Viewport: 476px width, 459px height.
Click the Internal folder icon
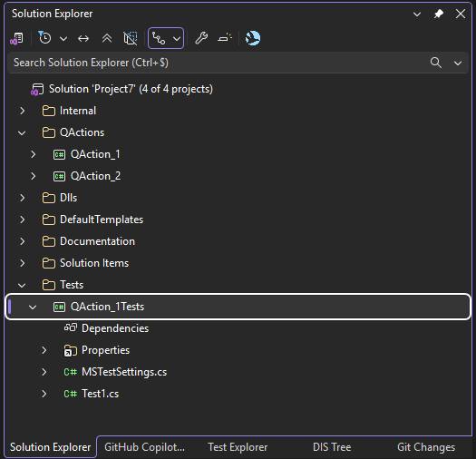pos(49,111)
